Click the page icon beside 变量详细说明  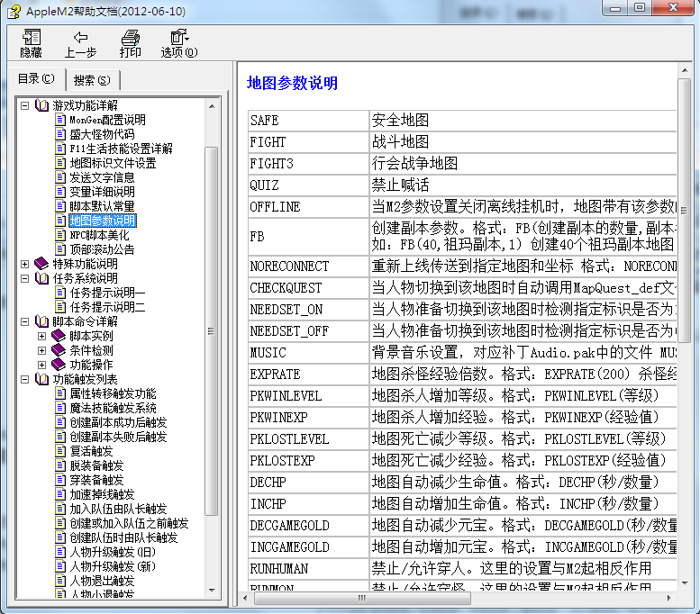tap(60, 192)
